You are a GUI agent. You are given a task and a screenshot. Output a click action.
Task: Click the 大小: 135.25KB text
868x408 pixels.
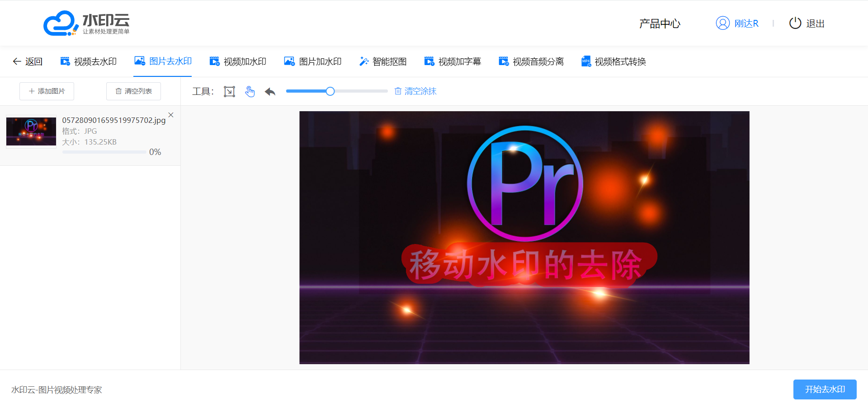coord(90,142)
